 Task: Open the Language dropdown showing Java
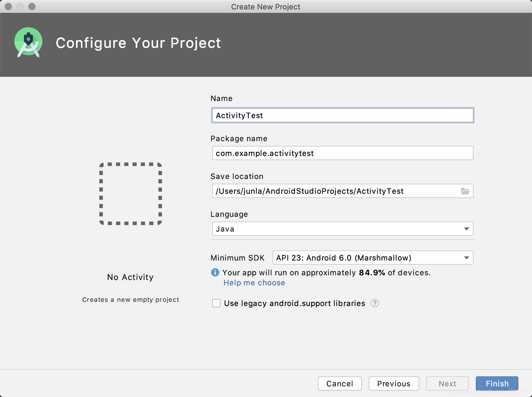click(x=343, y=229)
